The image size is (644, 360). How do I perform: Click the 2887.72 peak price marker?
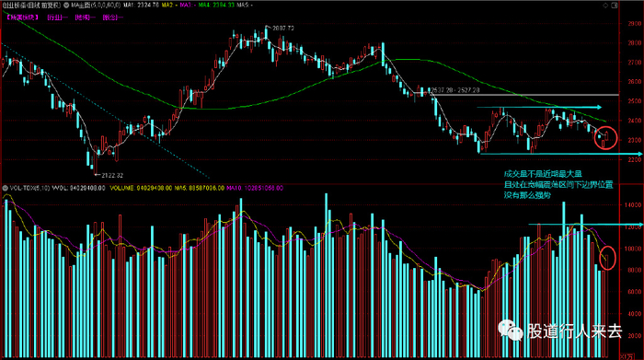(283, 28)
